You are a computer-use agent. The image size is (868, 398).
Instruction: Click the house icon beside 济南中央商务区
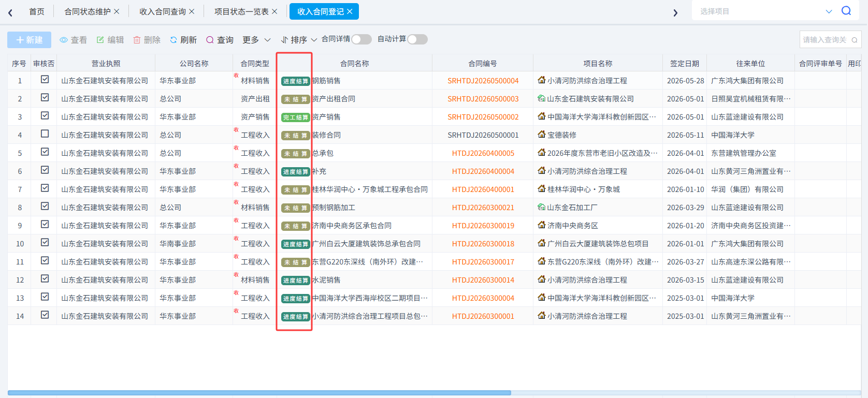(x=542, y=225)
